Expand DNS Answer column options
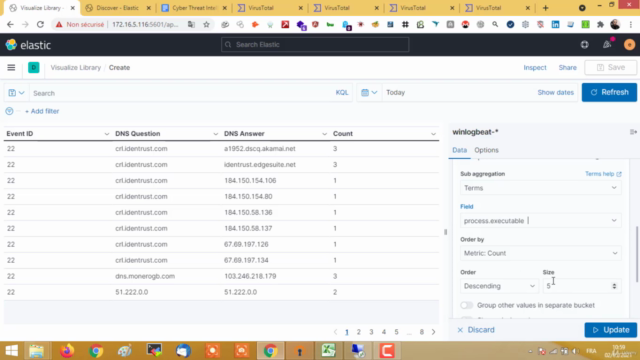Image resolution: width=640 pixels, height=360 pixels. click(324, 134)
